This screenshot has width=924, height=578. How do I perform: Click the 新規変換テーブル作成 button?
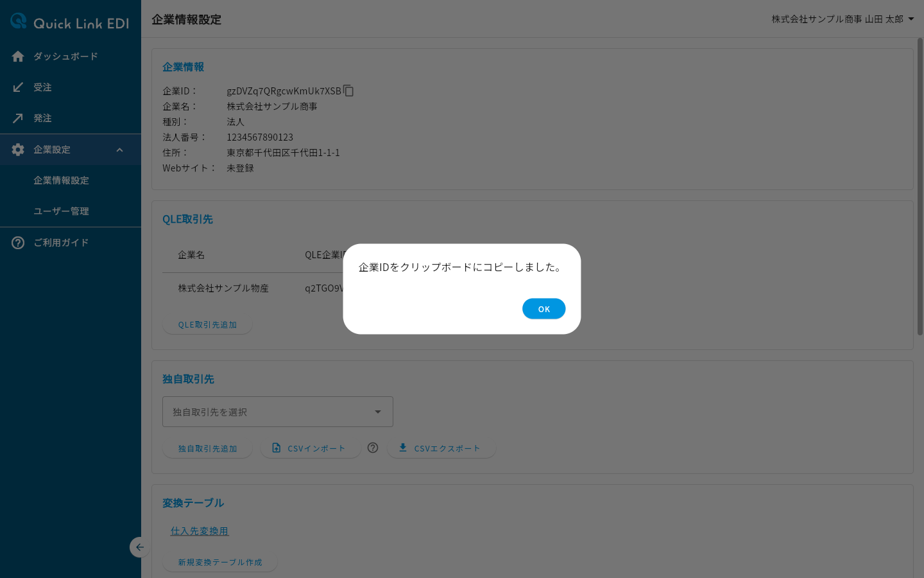pyautogui.click(x=220, y=563)
